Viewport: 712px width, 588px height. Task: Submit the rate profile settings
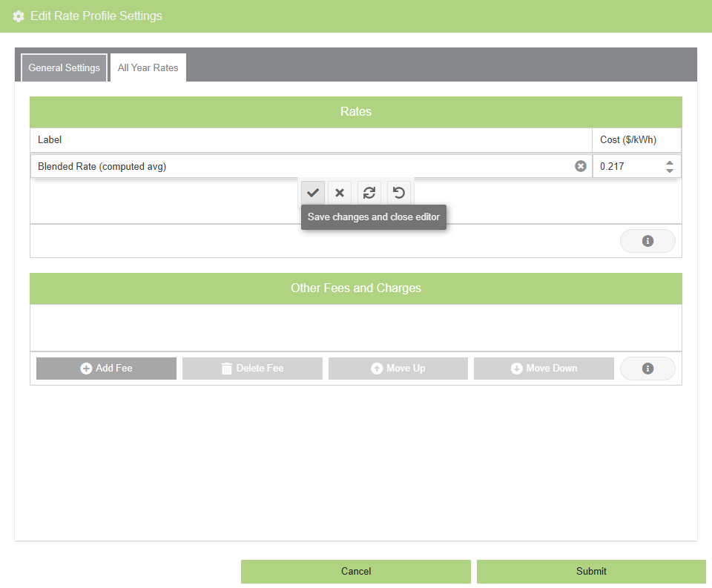coord(591,571)
